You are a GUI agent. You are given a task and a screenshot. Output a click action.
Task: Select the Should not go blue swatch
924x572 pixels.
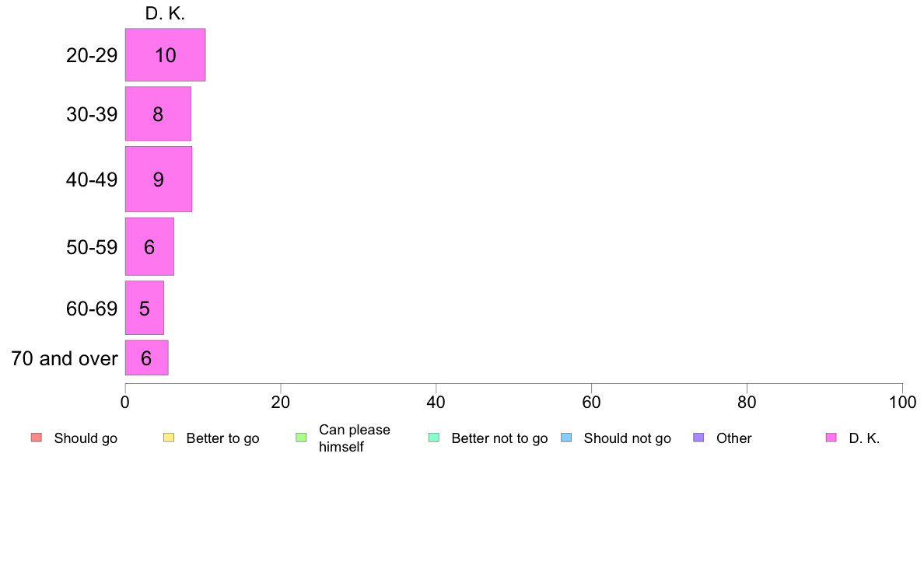click(566, 438)
